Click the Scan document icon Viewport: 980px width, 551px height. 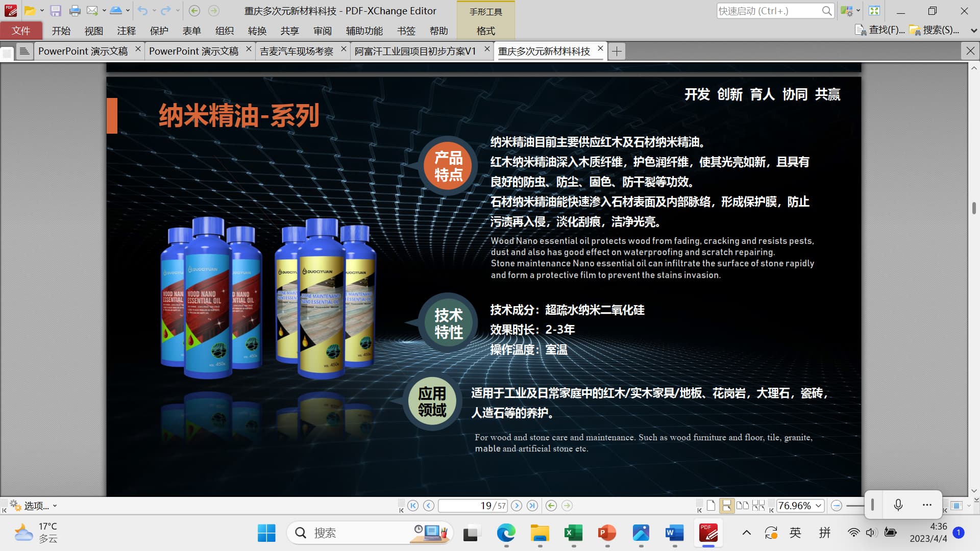pos(116,11)
